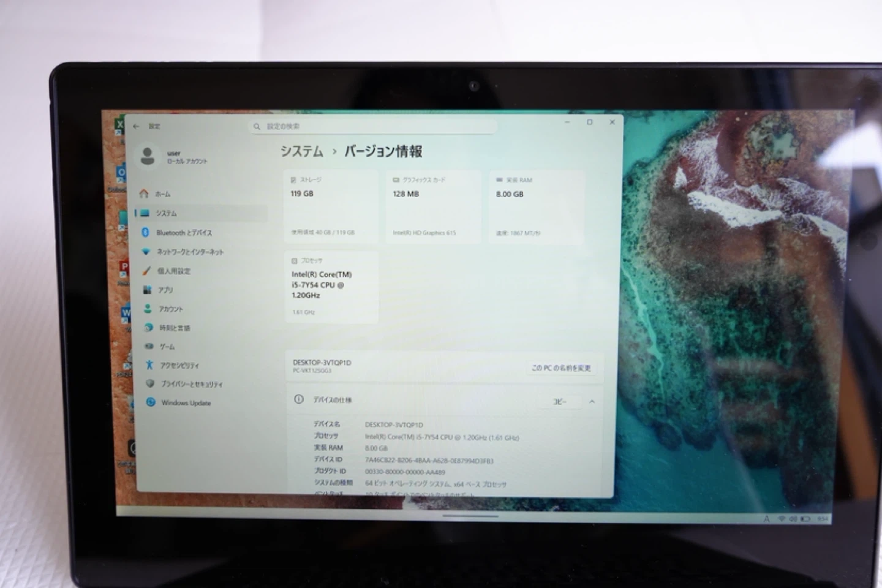Click the 実装 RAM 8.00 GB row in specs
The width and height of the screenshot is (882, 588).
tap(351, 448)
